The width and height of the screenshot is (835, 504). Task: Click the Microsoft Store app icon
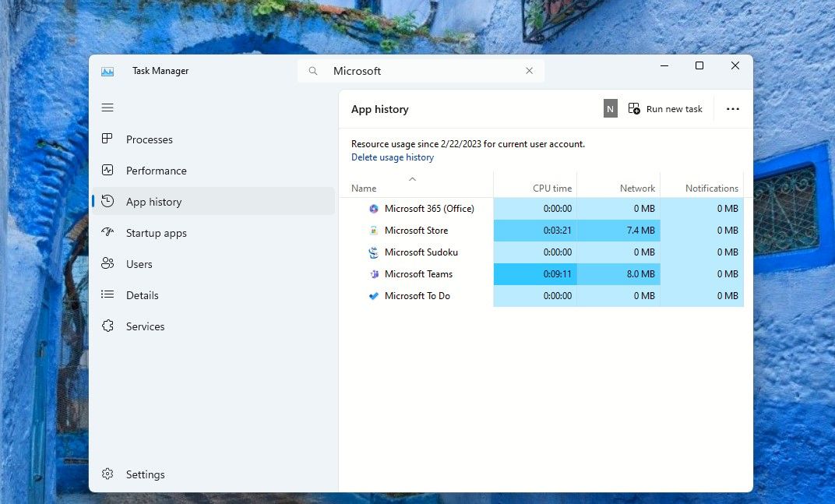[373, 231]
